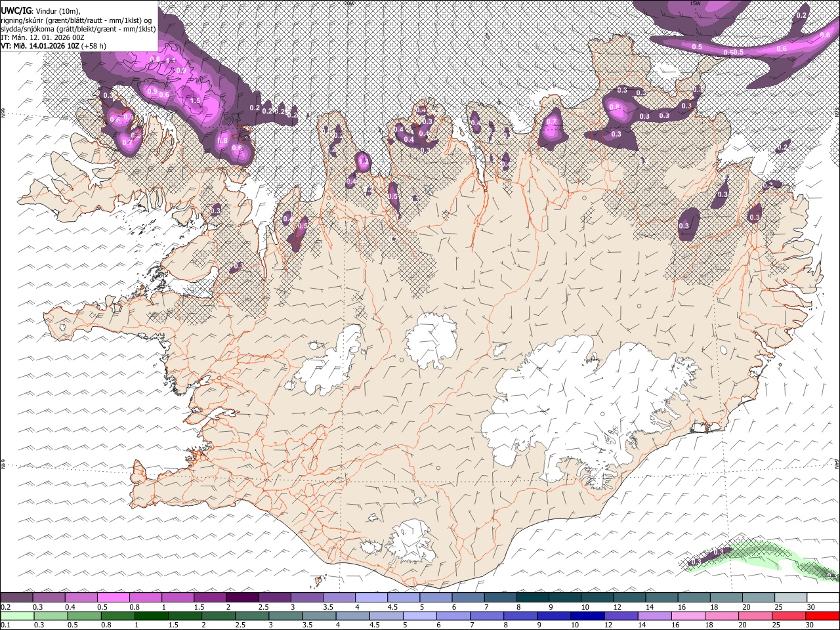
Task: Click the 'slydda/snjókoma (grátt/bleikt/grænt - mm/1klst)' line
Action: pos(78,29)
